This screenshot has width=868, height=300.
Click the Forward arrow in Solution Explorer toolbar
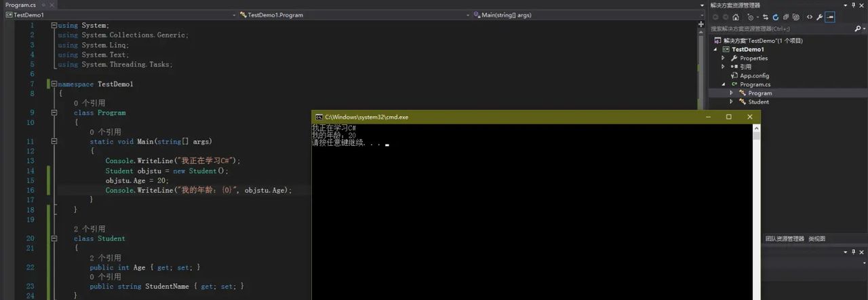coord(726,17)
